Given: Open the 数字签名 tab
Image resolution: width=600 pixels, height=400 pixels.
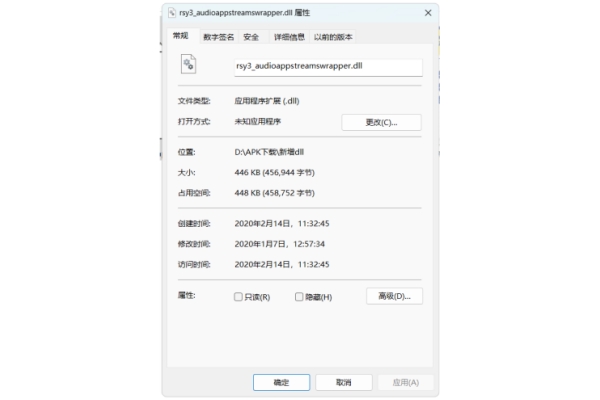Looking at the screenshot, I should click(x=218, y=37).
